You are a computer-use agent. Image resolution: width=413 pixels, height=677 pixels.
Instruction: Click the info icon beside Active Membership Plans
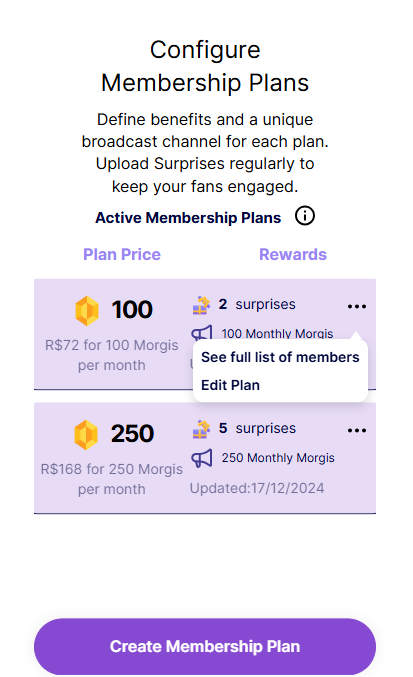[x=305, y=215]
